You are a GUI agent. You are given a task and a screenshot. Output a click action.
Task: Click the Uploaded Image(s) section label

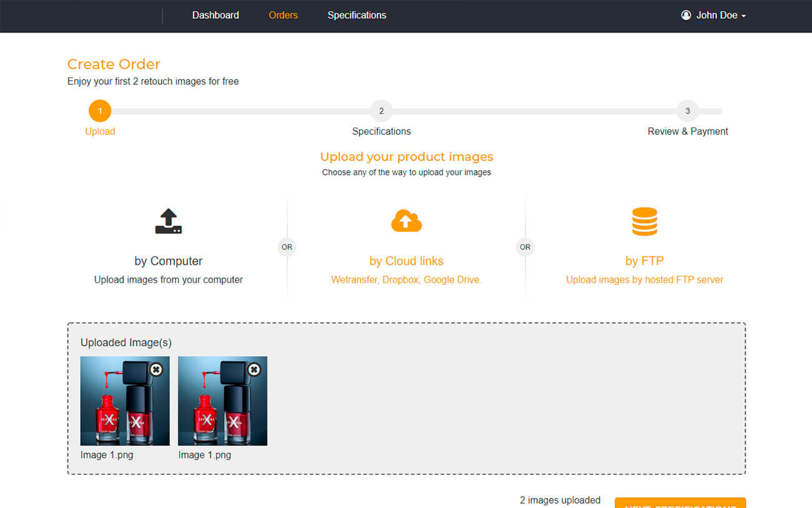coord(126,342)
